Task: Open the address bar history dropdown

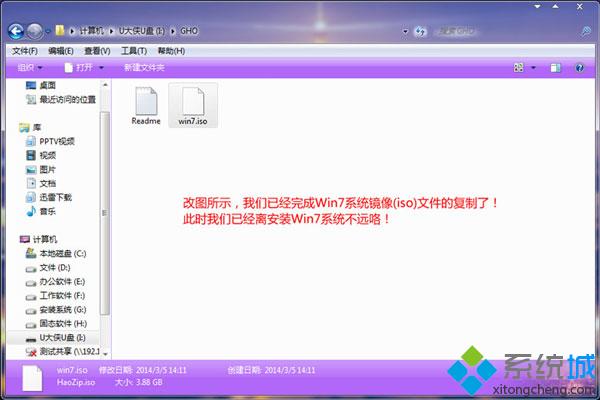Action: click(x=405, y=31)
